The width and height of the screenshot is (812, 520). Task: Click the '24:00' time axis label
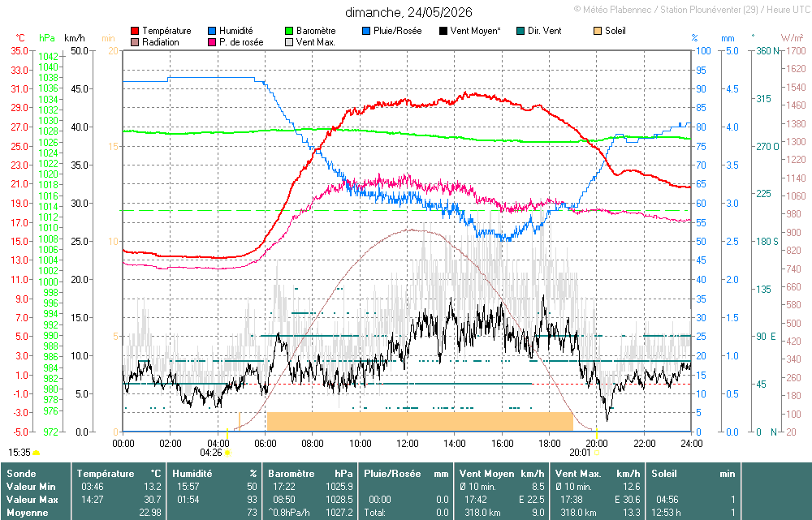691,444
